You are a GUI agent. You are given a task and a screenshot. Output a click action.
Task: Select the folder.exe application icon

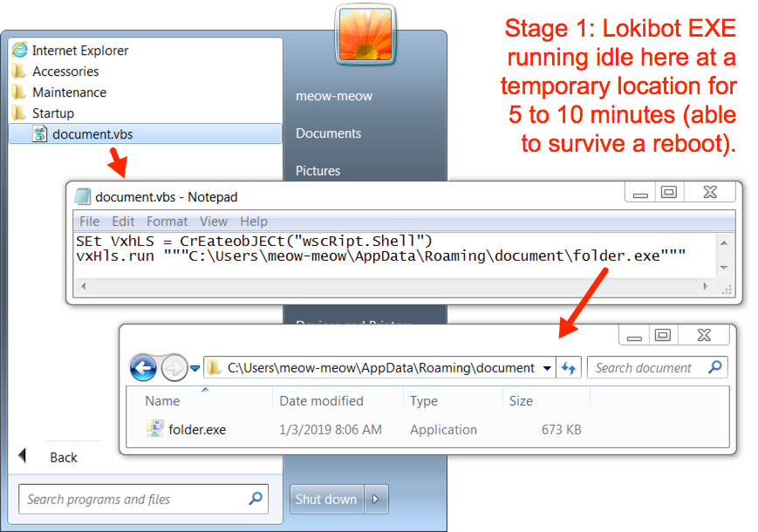154,428
